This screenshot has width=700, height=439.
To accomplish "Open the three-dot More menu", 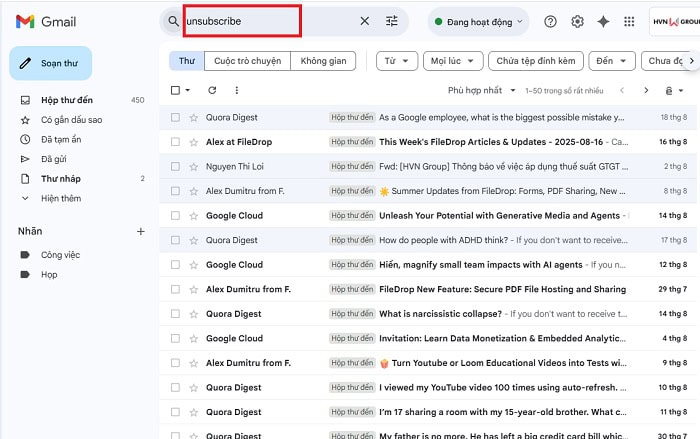I will [x=237, y=90].
